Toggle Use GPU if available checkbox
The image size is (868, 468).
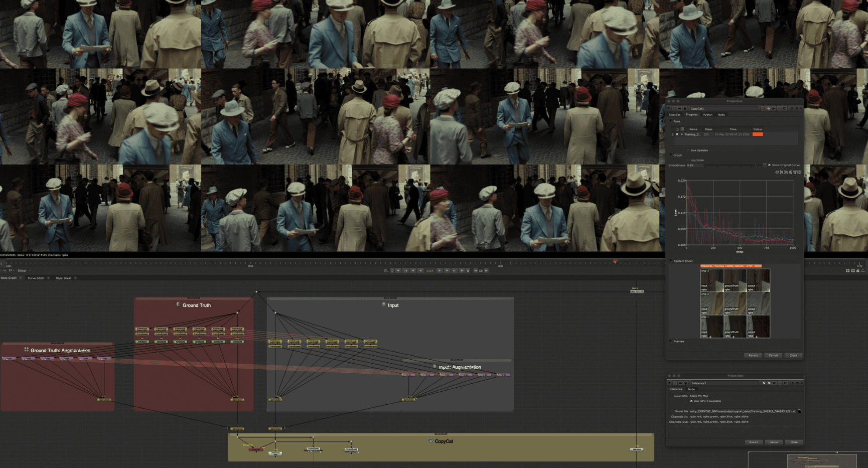click(x=691, y=401)
